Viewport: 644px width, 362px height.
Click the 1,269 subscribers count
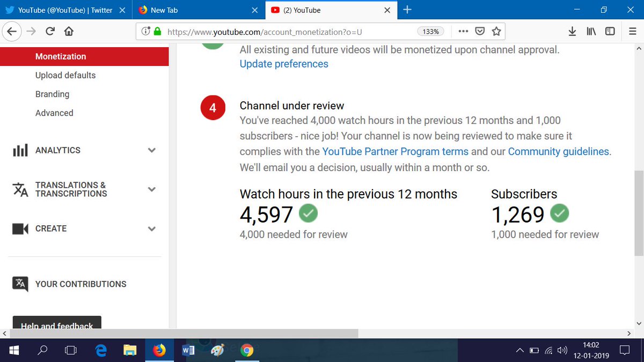pos(518,215)
